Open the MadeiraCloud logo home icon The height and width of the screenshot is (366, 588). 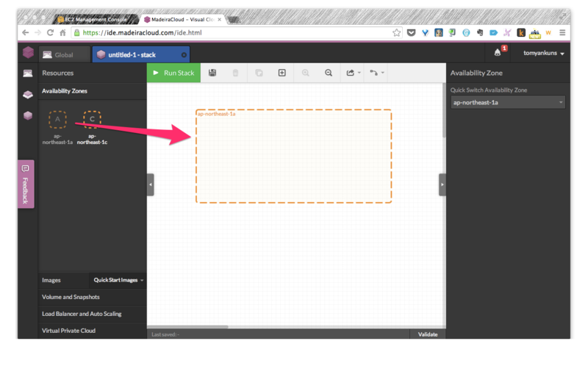(28, 52)
